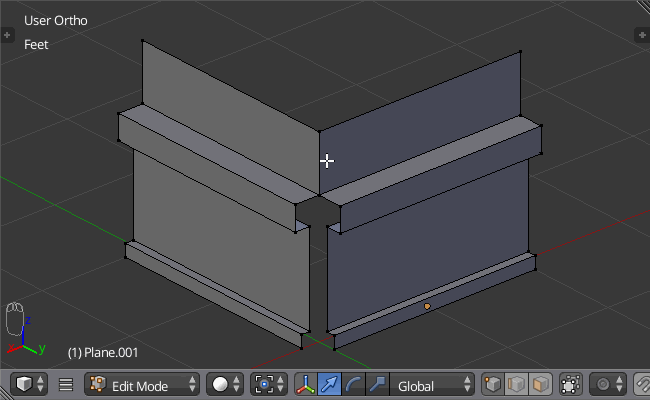
Task: Open the 3D View editor type selector
Action: click(x=29, y=384)
